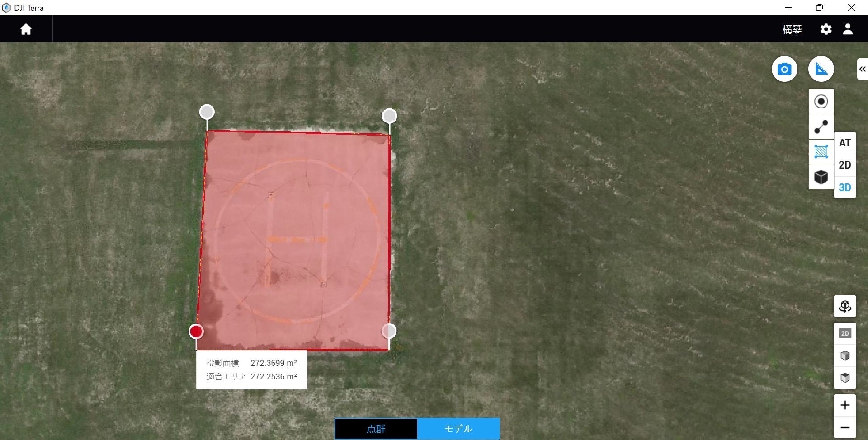The image size is (868, 440).
Task: Expand the collapsed side panel chevron
Action: [862, 69]
